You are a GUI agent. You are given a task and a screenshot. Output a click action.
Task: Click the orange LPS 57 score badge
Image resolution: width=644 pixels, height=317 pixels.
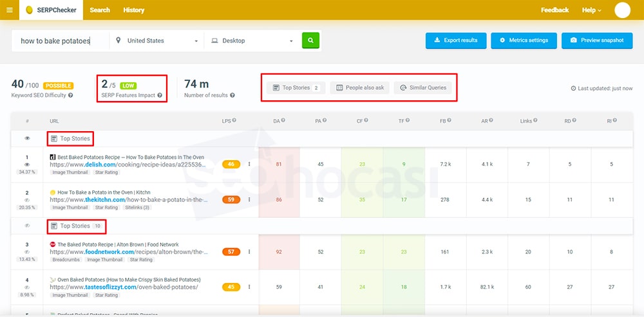pos(231,251)
